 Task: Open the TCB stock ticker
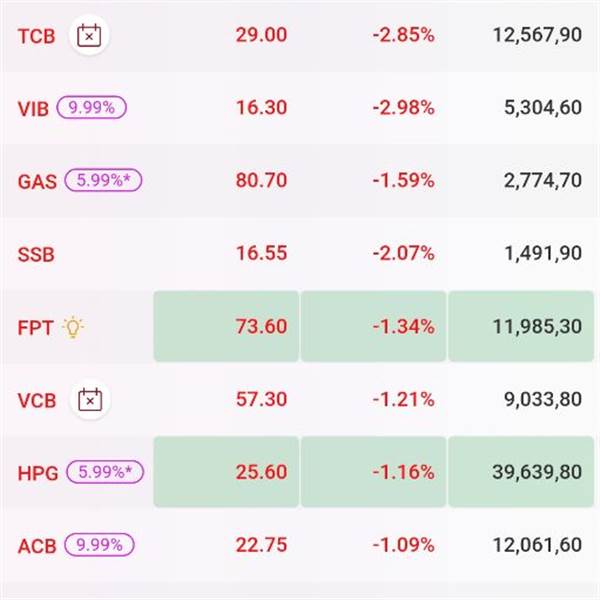36,36
